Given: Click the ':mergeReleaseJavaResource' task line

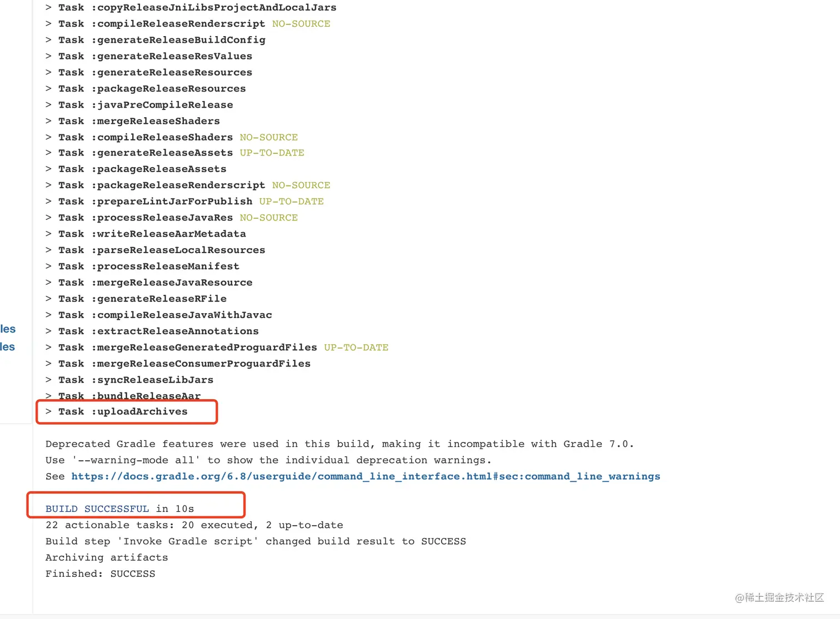Looking at the screenshot, I should coord(149,282).
